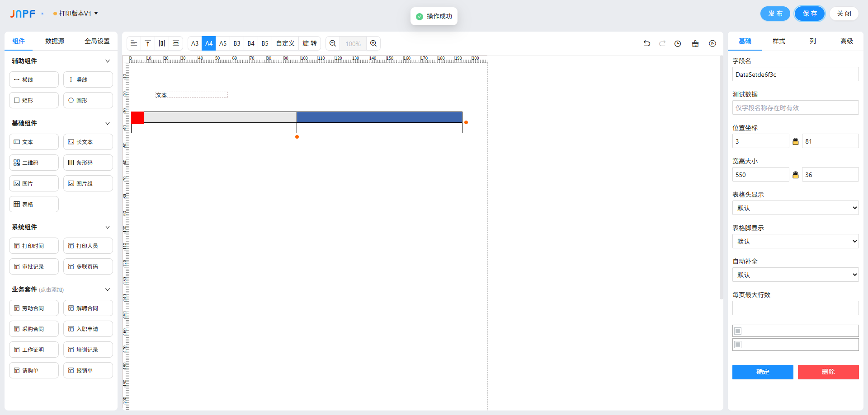Screen dimensions: 868x415
Task: Add the 打印人员 printer user component
Action: click(x=88, y=246)
